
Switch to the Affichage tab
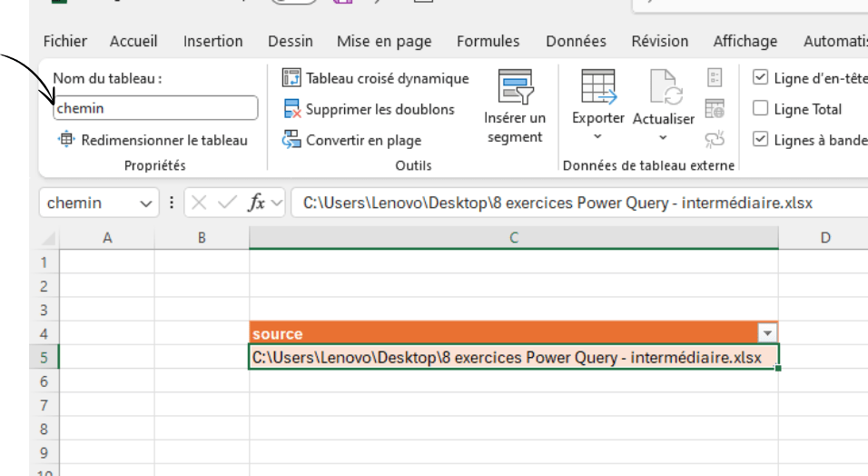click(745, 42)
